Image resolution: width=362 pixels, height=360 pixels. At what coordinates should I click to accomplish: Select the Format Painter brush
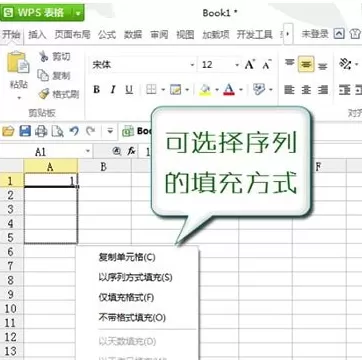tap(44, 94)
